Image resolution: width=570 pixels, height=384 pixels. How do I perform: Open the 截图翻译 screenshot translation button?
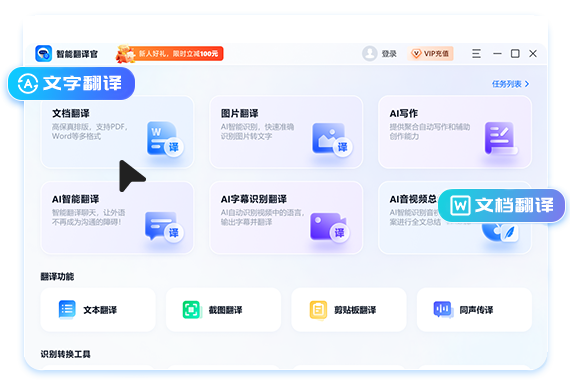point(223,310)
